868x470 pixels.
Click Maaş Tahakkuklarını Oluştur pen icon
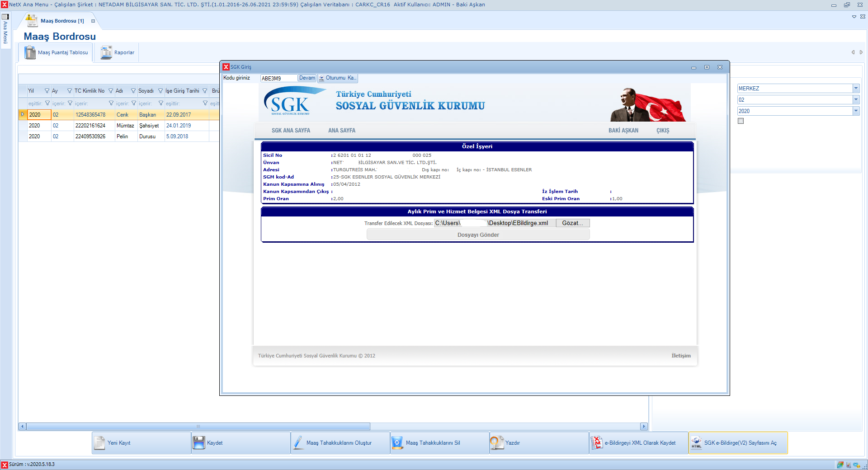click(298, 442)
